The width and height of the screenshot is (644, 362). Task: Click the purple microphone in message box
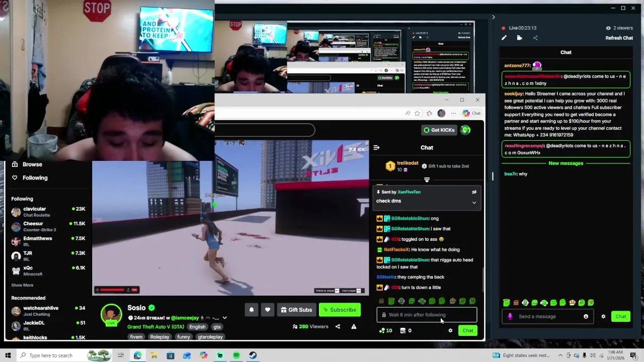pyautogui.click(x=510, y=317)
